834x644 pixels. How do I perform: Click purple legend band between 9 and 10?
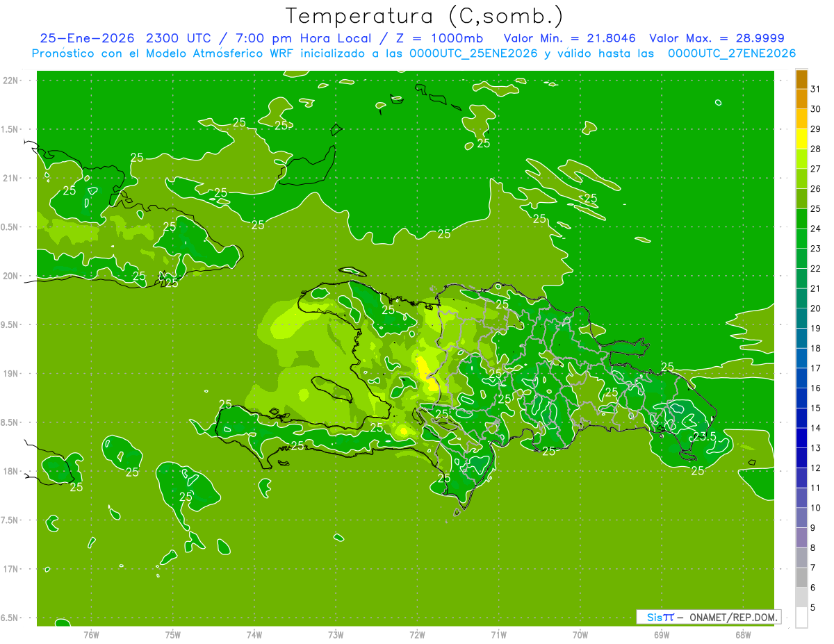[x=802, y=518]
